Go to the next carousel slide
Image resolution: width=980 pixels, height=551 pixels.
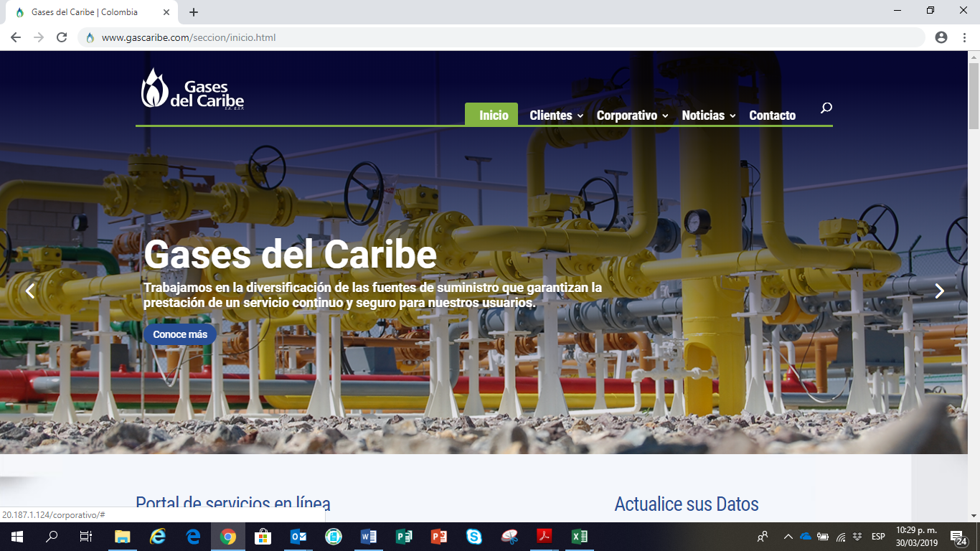pyautogui.click(x=939, y=291)
